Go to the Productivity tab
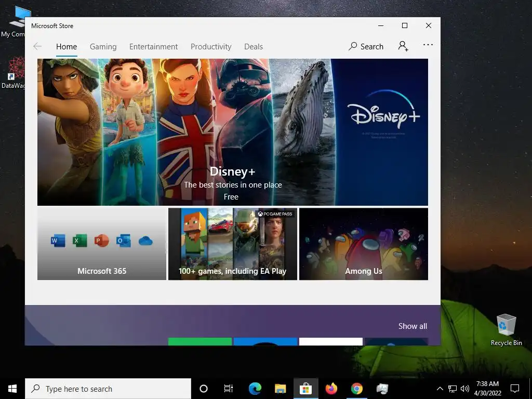Viewport: 532px width, 399px height. 211,46
